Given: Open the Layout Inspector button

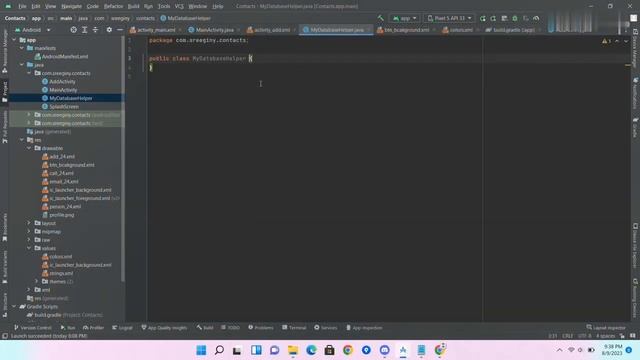Looking at the screenshot, I should [606, 328].
